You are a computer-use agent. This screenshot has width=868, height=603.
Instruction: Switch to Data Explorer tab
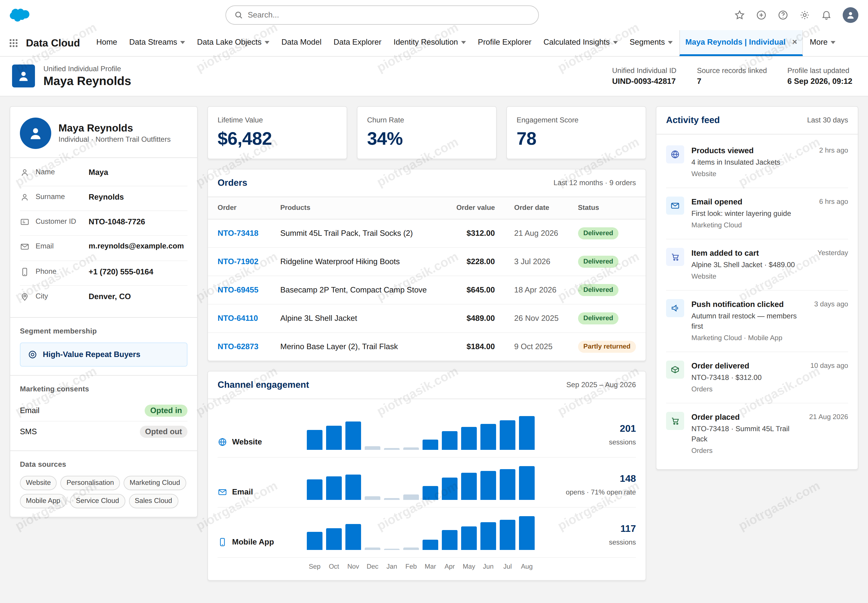(x=357, y=42)
